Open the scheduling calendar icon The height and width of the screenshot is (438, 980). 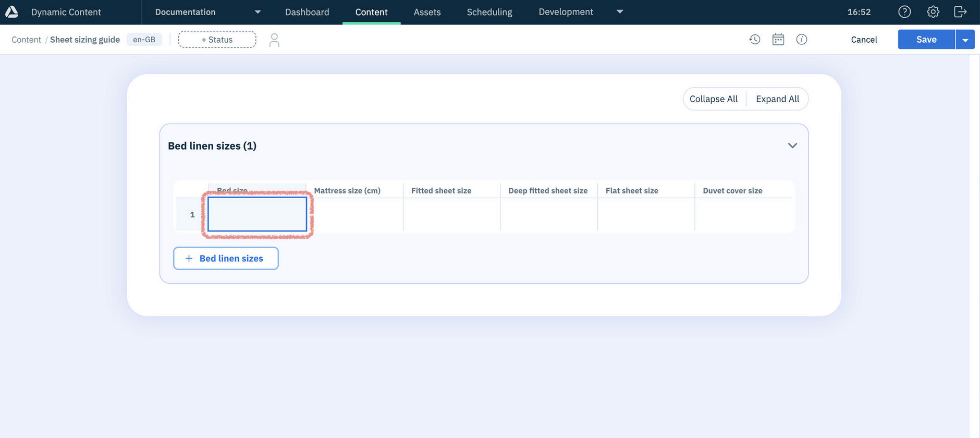coord(778,40)
